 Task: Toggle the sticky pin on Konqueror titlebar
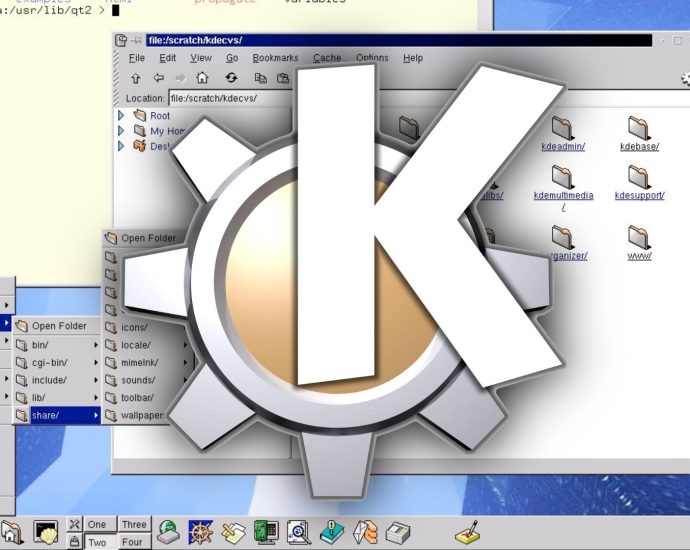click(137, 40)
